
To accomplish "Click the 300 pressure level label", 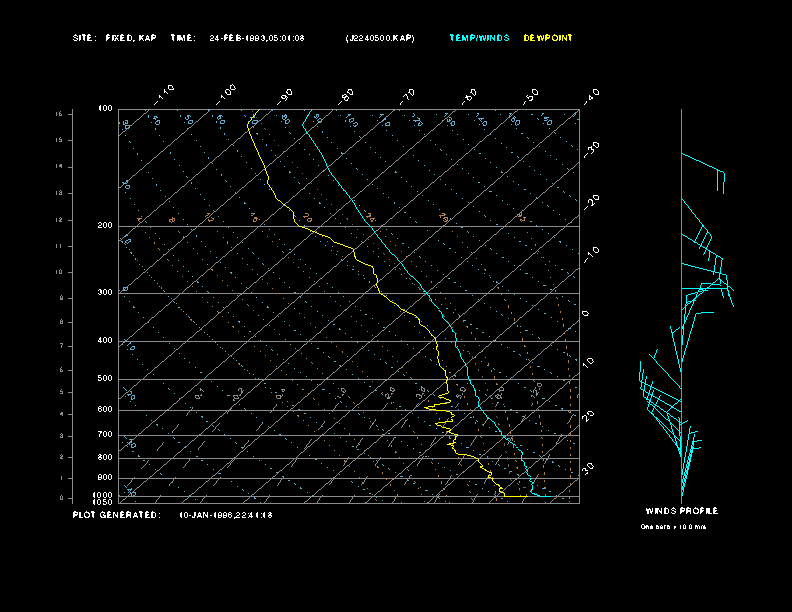I will coord(105,292).
